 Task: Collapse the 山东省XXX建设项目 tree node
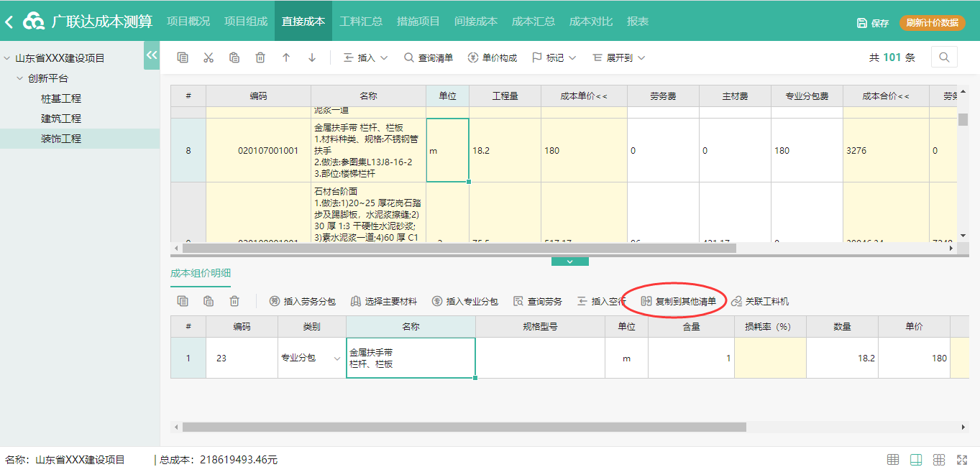pyautogui.click(x=8, y=58)
